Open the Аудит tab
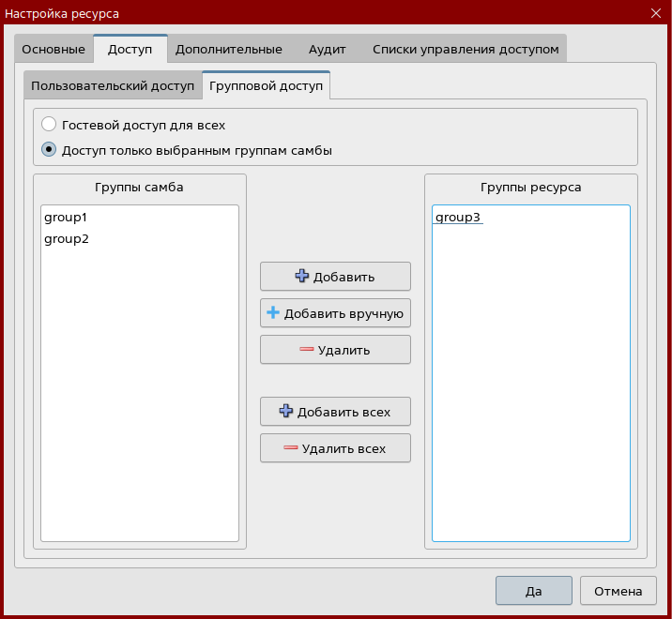672x619 pixels. (328, 49)
